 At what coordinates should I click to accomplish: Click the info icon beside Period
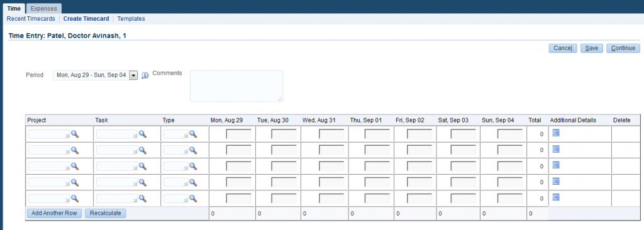click(145, 75)
